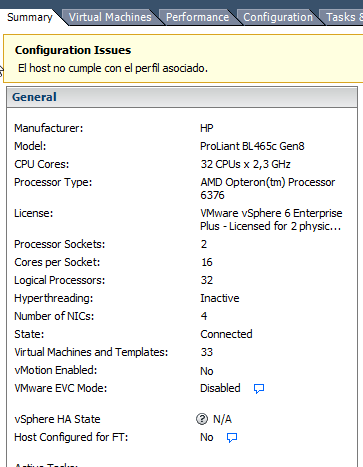Click the Hyperthreading Inactive value
This screenshot has height=467, width=363.
pos(220,298)
